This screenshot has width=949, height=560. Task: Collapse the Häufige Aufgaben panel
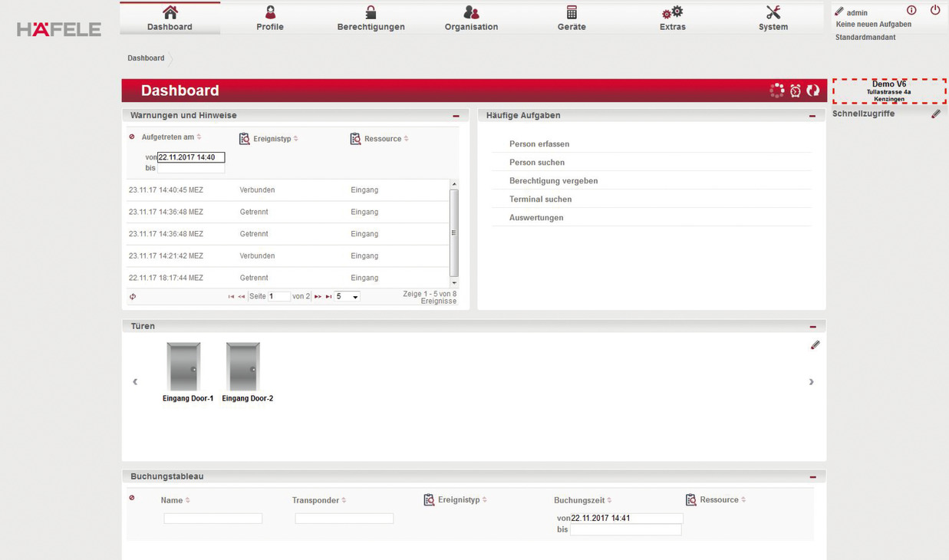812,116
